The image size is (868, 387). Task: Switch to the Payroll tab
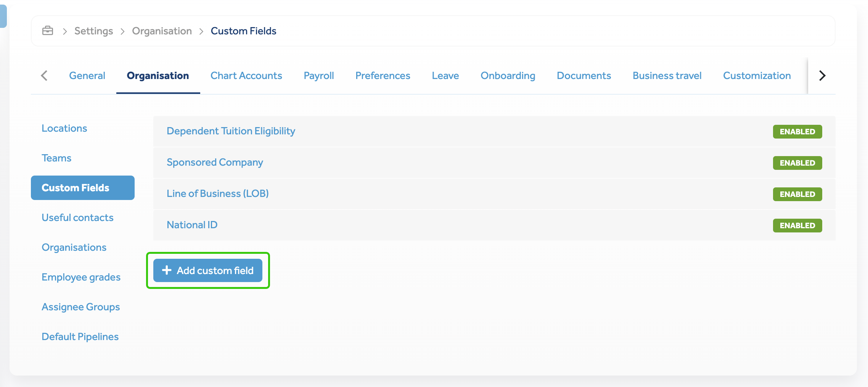(x=318, y=76)
